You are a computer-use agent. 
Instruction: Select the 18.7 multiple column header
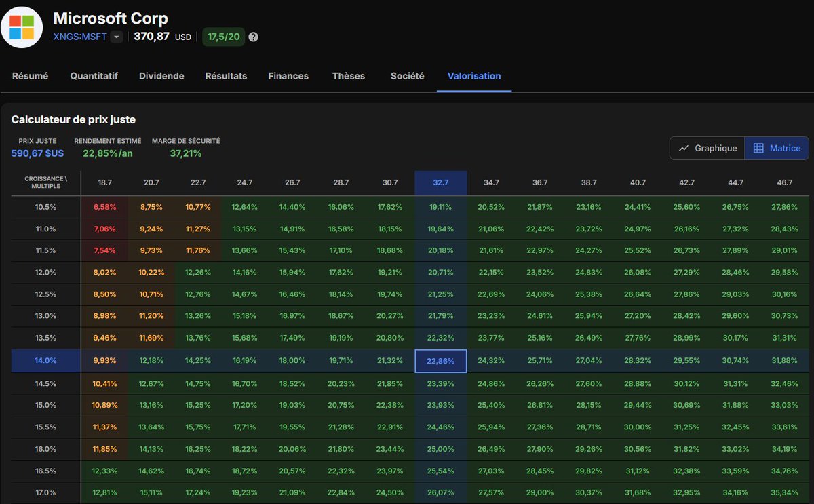pyautogui.click(x=105, y=182)
